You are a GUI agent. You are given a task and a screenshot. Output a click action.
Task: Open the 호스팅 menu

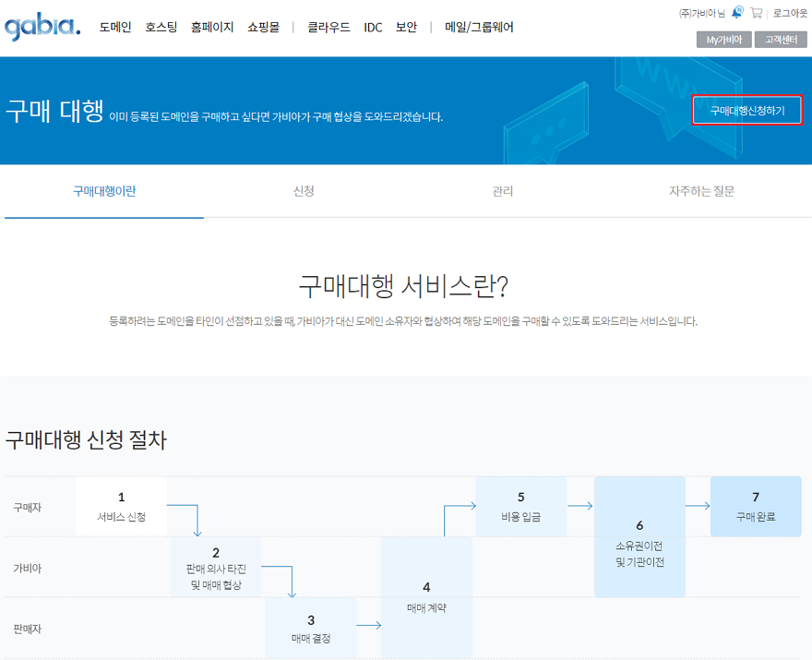tap(161, 27)
